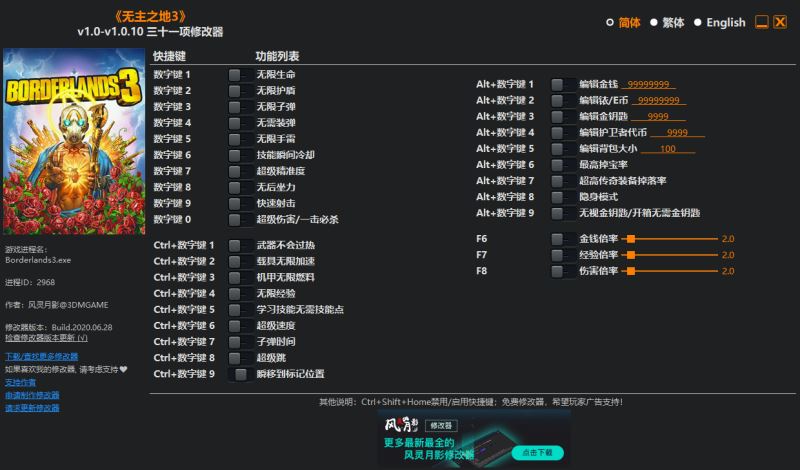The image size is (800, 470).
Task: Click the 编辑护卫者代币 value field
Action: (x=678, y=133)
